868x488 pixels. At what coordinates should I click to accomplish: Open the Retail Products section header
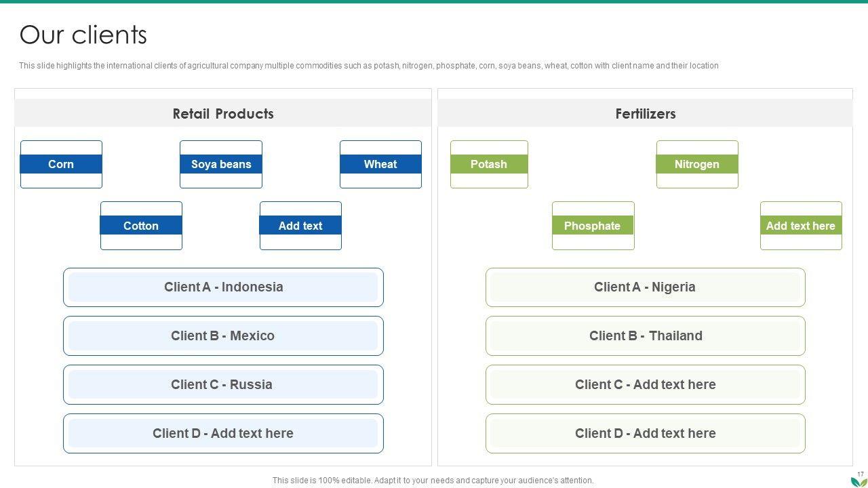pyautogui.click(x=223, y=114)
